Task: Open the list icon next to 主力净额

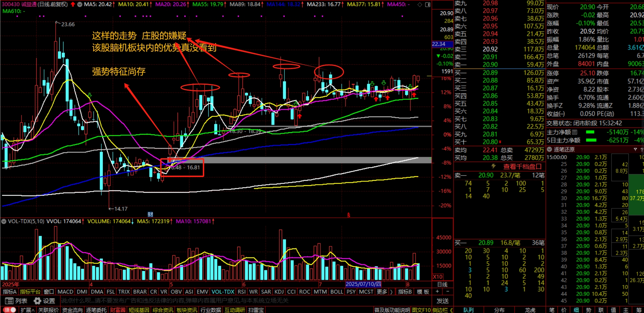Action: coord(575,132)
